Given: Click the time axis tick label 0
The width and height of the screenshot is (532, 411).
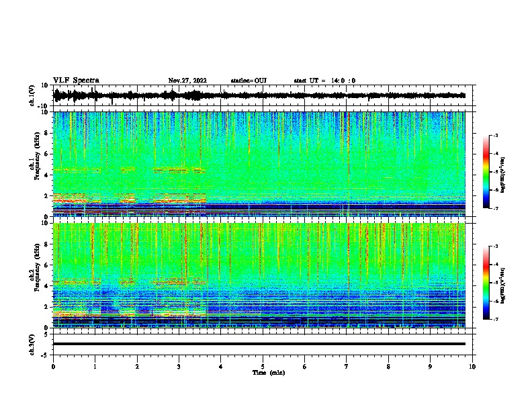Looking at the screenshot, I should [53, 367].
